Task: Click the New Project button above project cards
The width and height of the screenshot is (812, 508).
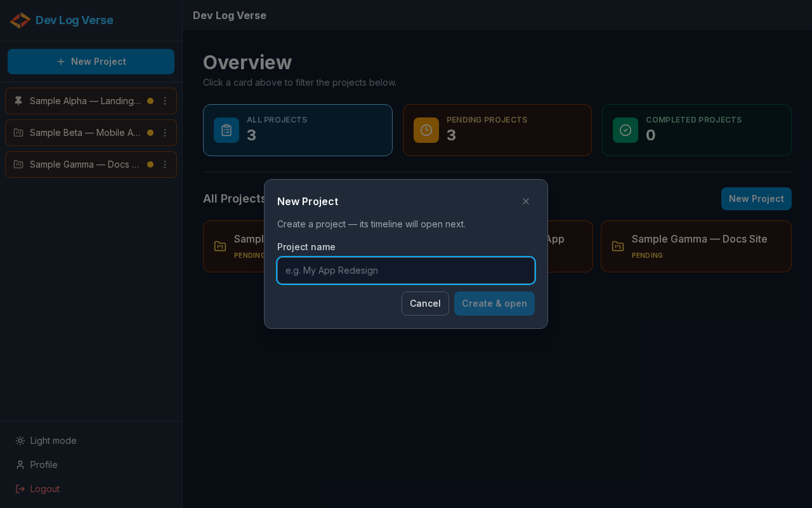Action: 756,199
